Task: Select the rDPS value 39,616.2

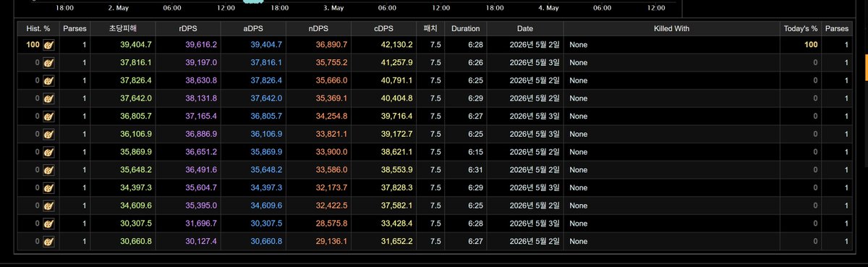Action: tap(202, 45)
